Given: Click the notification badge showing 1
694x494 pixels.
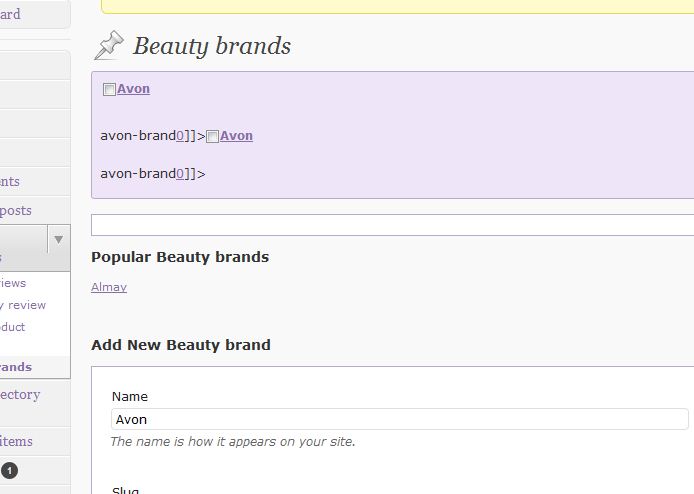Looking at the screenshot, I should point(9,471).
